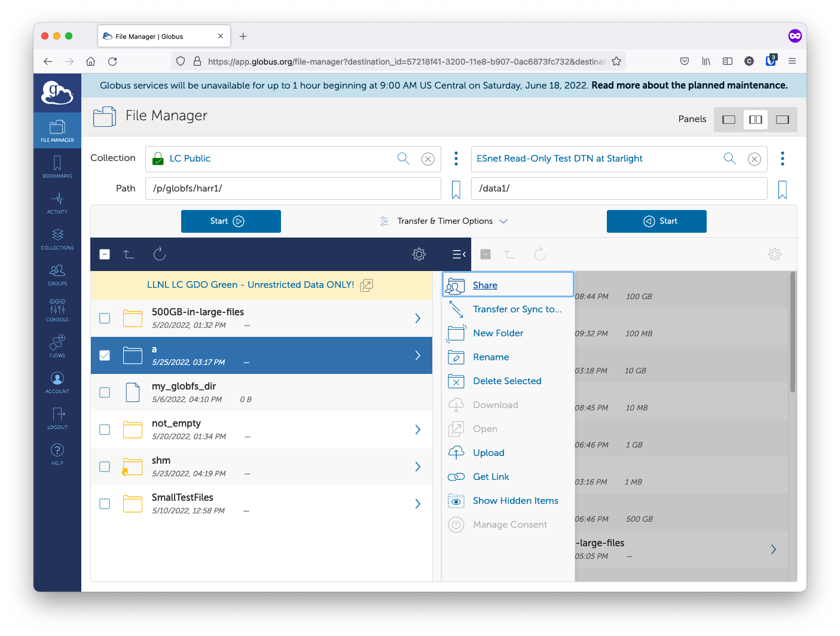Choose New Folder from the menu
Image resolution: width=840 pixels, height=636 pixels.
click(508, 333)
